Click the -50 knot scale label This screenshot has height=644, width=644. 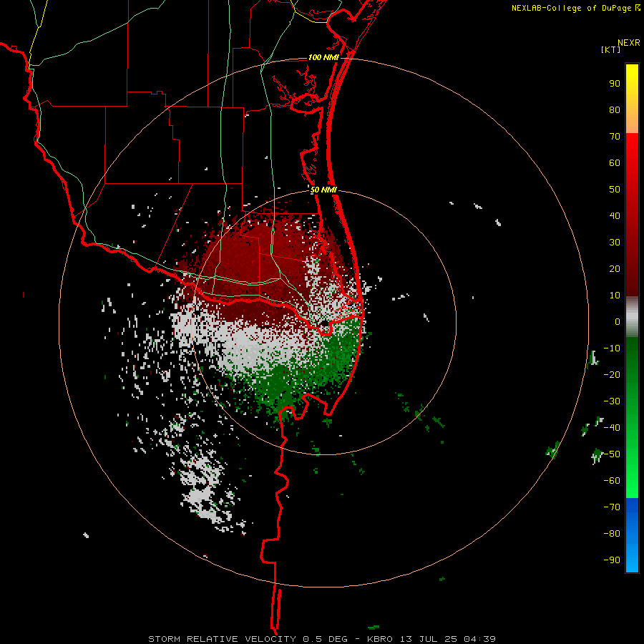(x=612, y=454)
